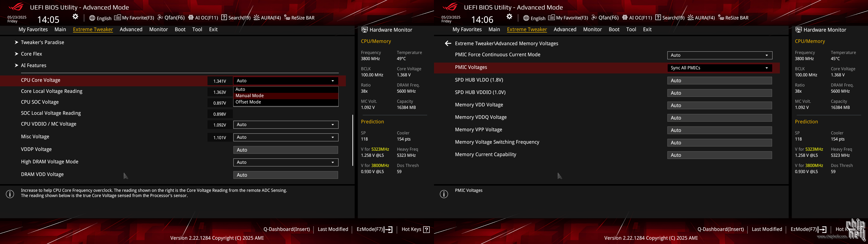Click ROG logo in right window
This screenshot has width=868, height=244.
[x=450, y=7]
